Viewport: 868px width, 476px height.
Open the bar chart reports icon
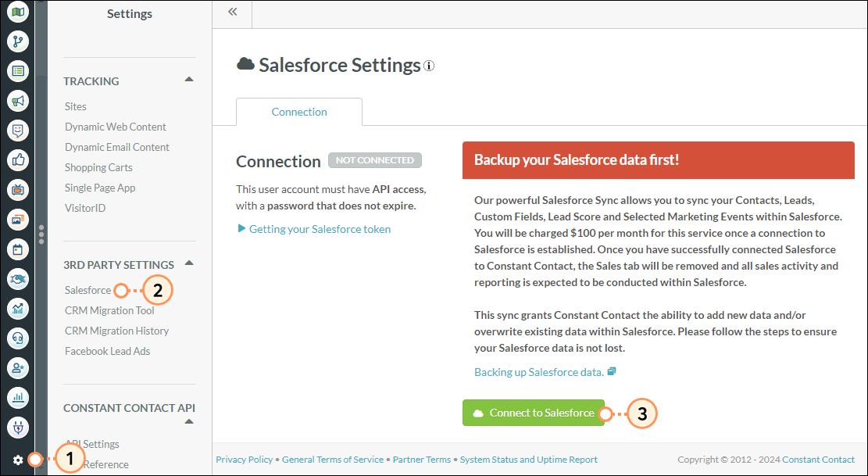click(18, 397)
